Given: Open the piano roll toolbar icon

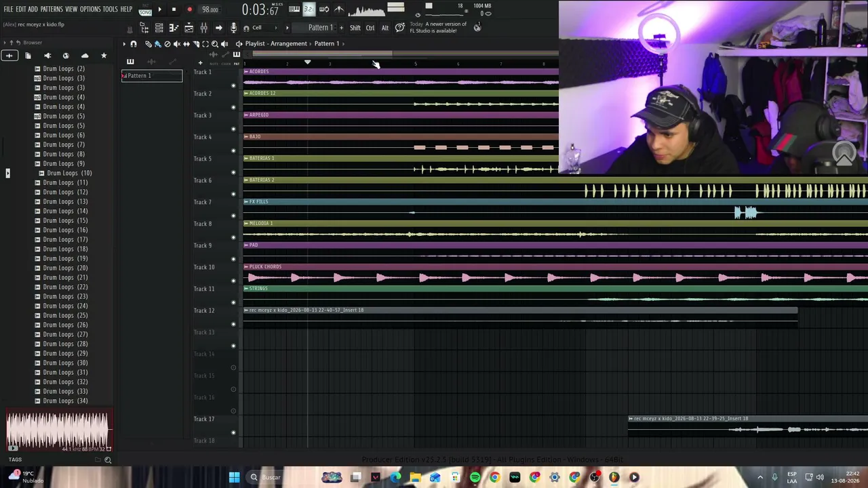Looking at the screenshot, I should pos(174,28).
